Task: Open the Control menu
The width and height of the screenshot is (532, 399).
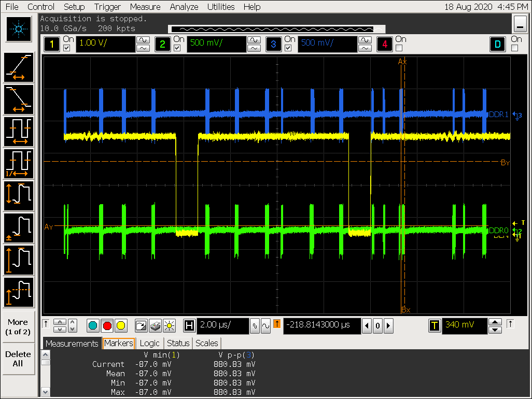Action: [41, 7]
